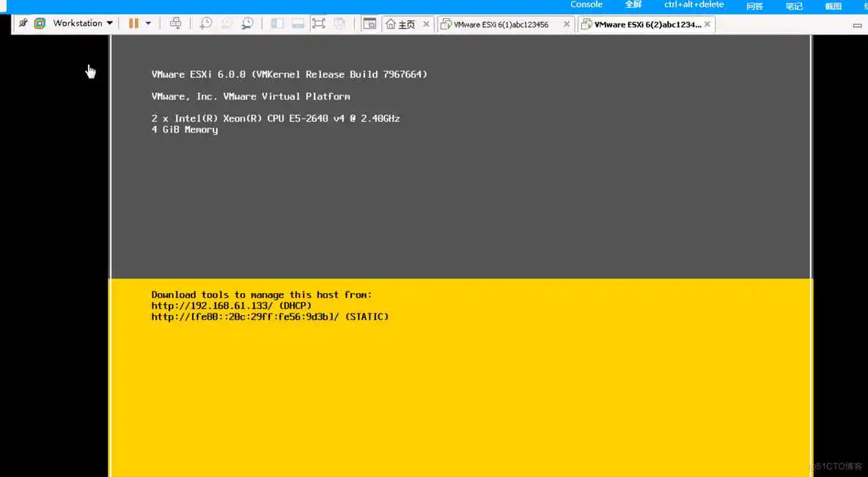This screenshot has height=477, width=868.
Task: Close the 主页 home tab
Action: tap(426, 24)
